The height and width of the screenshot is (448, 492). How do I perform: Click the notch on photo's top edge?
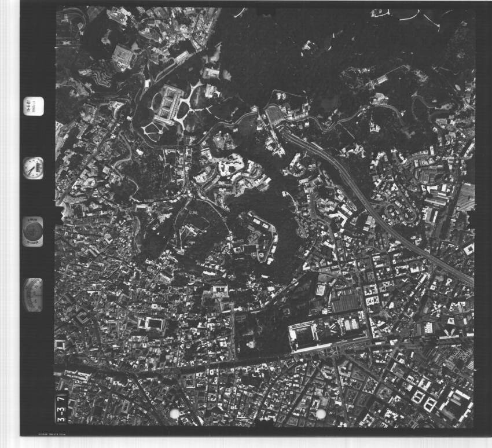(x=265, y=10)
